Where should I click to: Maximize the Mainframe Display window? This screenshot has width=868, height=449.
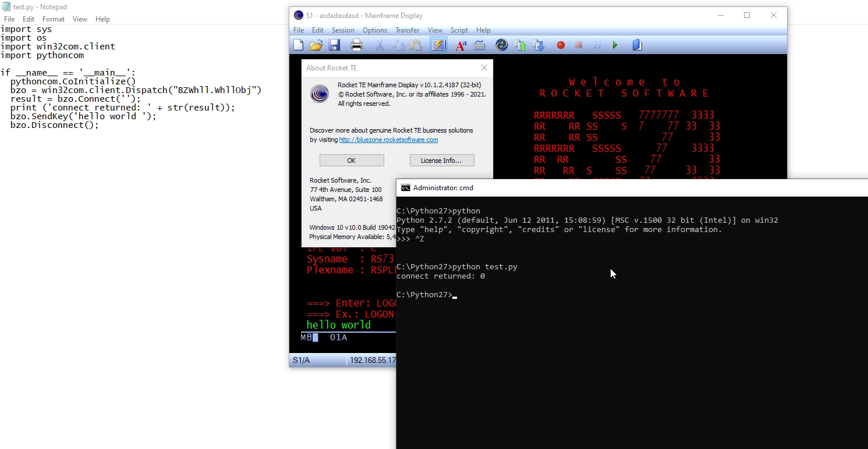(747, 16)
